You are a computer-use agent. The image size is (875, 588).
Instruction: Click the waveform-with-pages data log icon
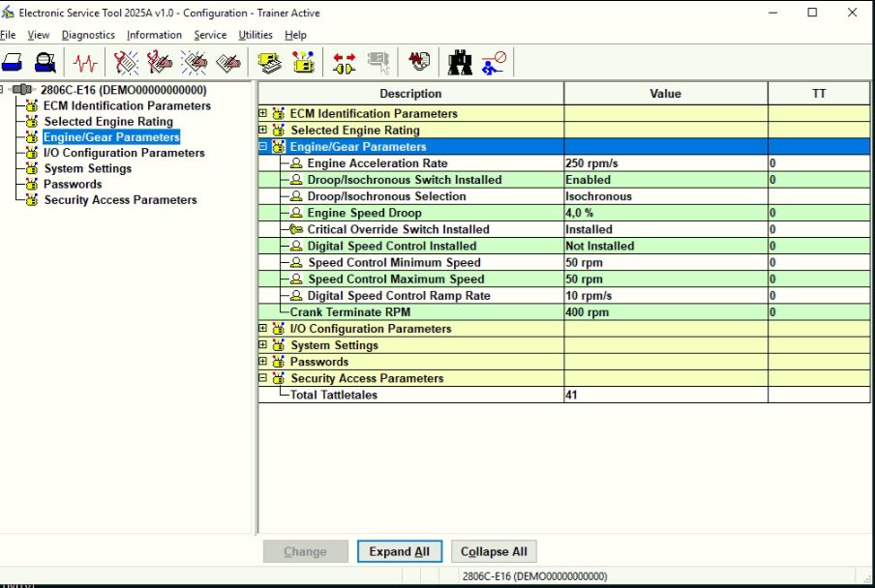pyautogui.click(x=418, y=63)
